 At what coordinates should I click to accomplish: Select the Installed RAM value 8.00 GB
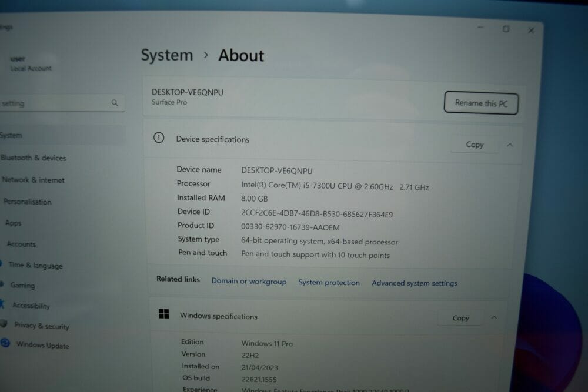(254, 199)
